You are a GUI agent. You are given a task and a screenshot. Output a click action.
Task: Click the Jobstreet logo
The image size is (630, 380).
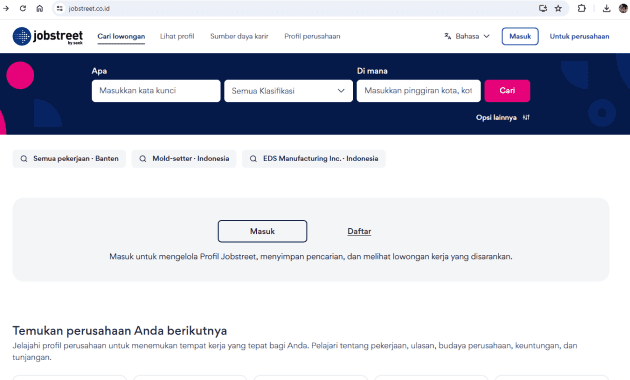(47, 36)
